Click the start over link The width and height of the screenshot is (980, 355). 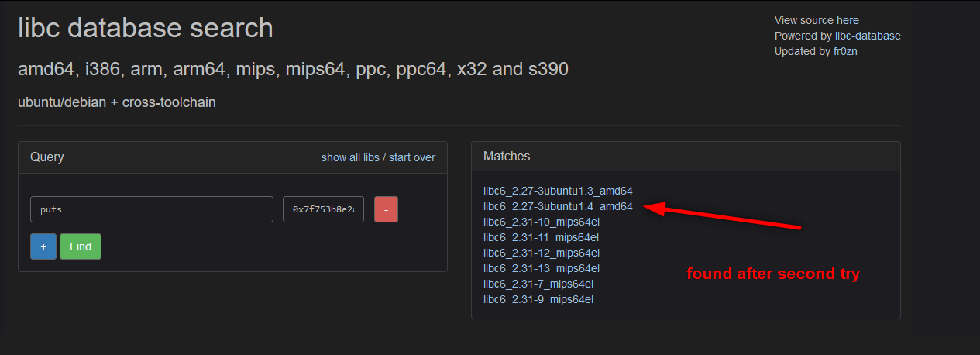pos(412,157)
